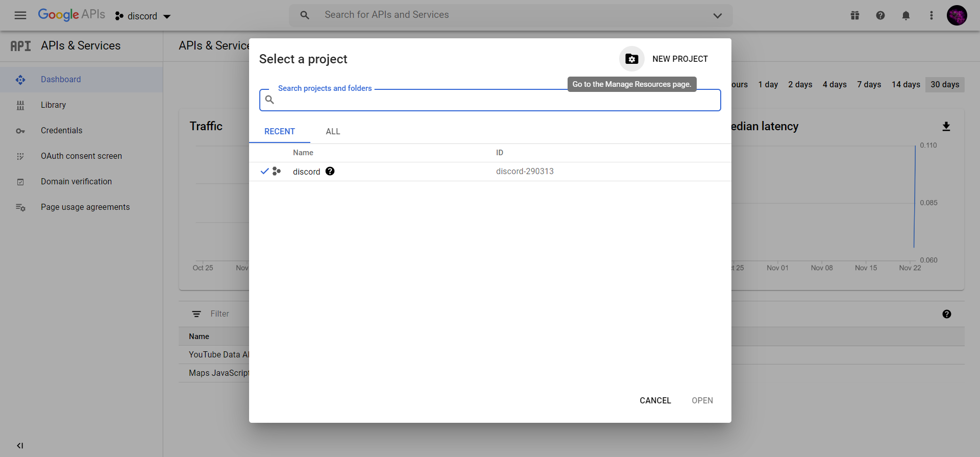Image resolution: width=980 pixels, height=457 pixels.
Task: Click the user account avatar
Action: pos(957,15)
